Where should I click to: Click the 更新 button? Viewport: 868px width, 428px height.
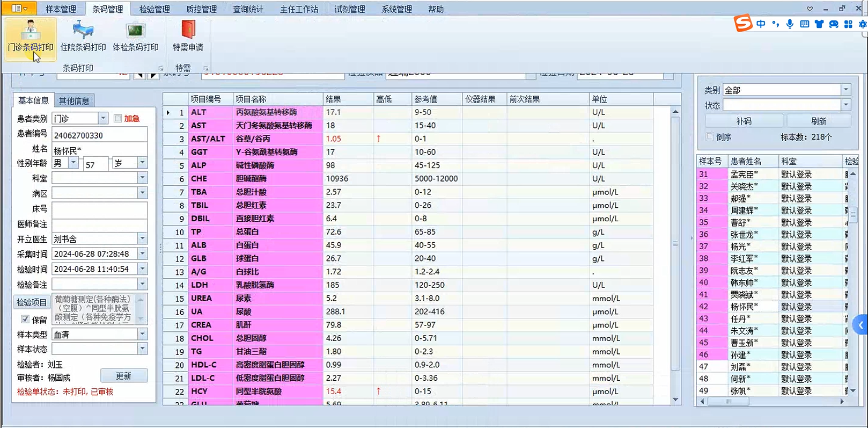[x=124, y=376]
